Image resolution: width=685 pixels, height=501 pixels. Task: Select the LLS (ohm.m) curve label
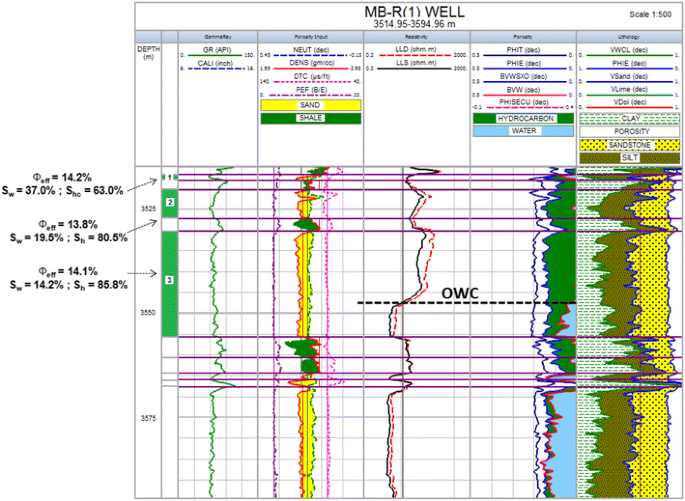(x=415, y=63)
